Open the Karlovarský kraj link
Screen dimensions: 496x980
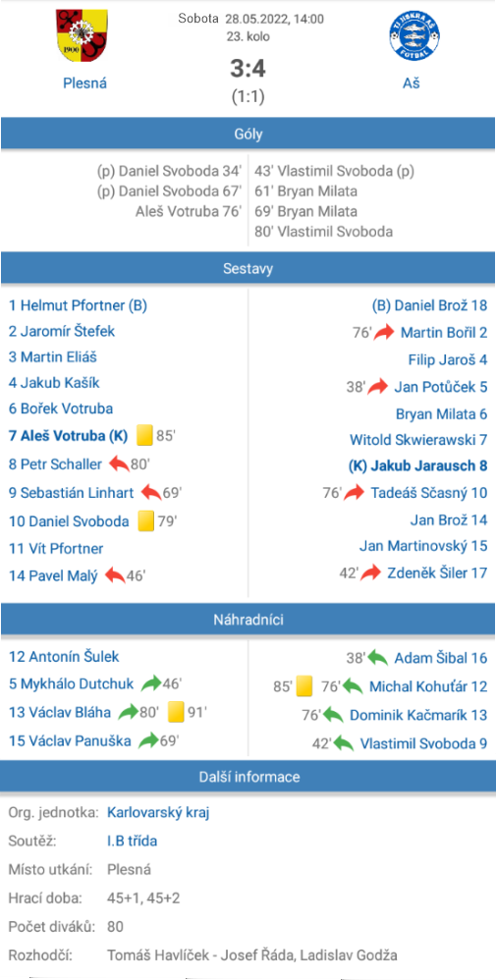click(158, 812)
